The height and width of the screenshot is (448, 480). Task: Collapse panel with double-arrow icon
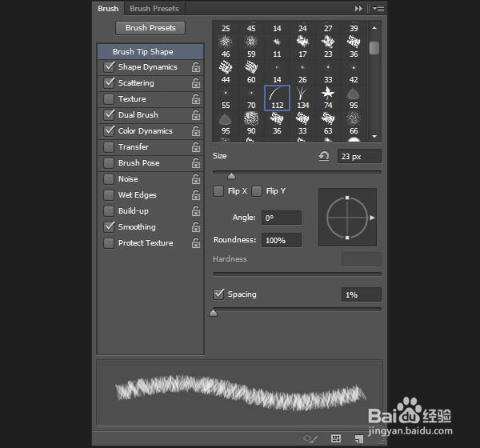(358, 9)
